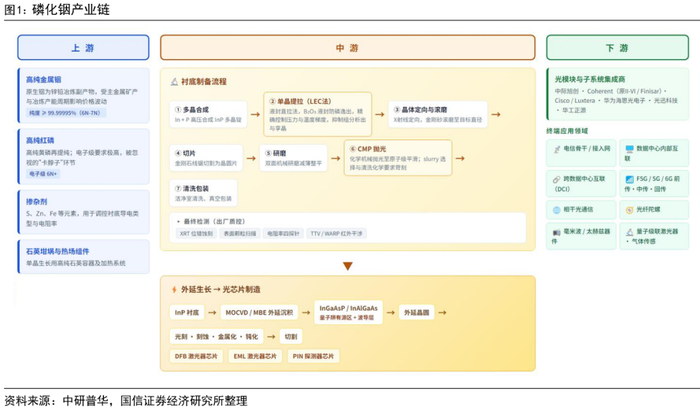Click the DFB 激光器芯片 chip

(x=196, y=356)
